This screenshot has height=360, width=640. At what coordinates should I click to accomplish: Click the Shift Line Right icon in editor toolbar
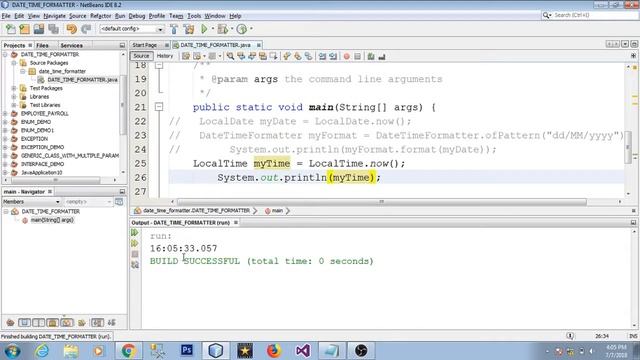(x=333, y=56)
